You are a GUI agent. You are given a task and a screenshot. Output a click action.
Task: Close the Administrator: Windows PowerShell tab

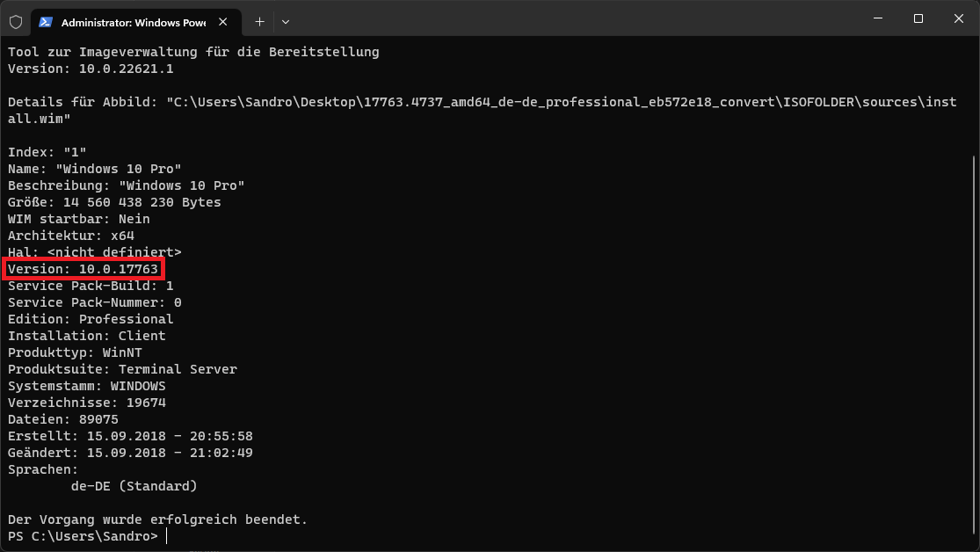pos(223,22)
